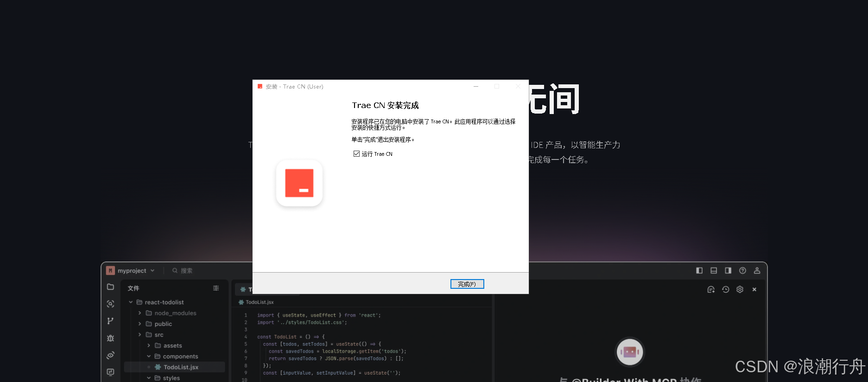Open the code search sidebar icon

click(110, 304)
